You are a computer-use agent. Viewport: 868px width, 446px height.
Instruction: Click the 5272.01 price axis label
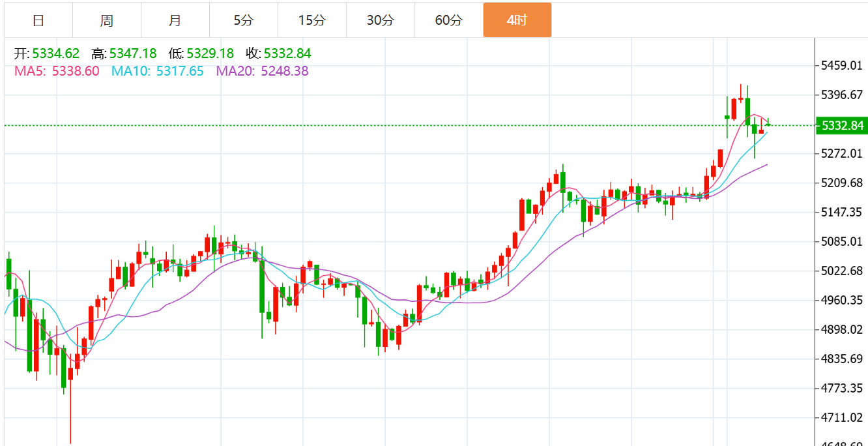pyautogui.click(x=842, y=154)
